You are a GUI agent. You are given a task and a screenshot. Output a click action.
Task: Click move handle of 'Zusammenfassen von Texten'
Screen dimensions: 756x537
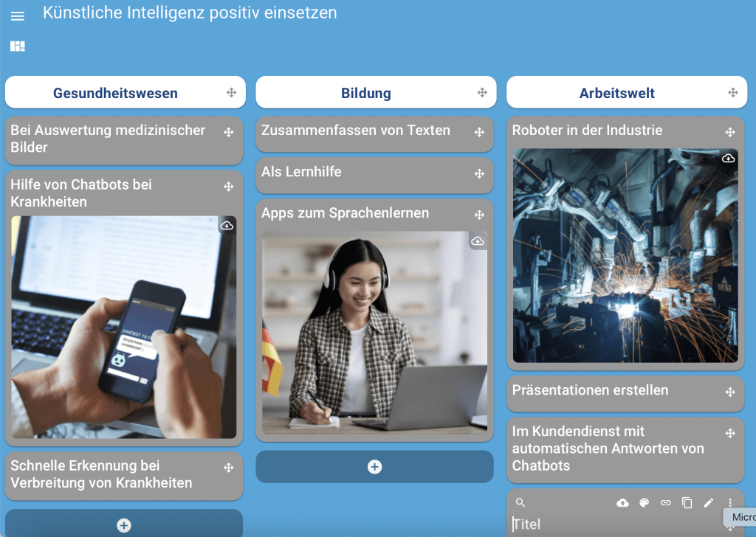(479, 132)
